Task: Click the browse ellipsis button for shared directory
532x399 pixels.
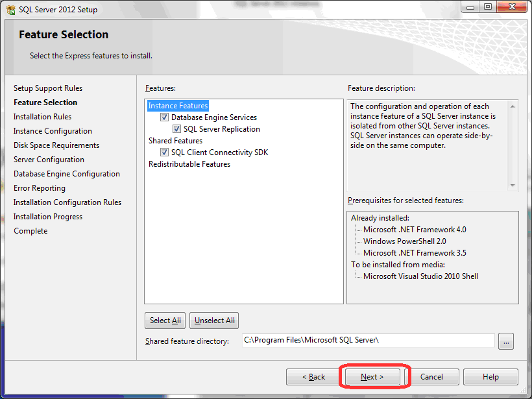Action: pyautogui.click(x=507, y=341)
